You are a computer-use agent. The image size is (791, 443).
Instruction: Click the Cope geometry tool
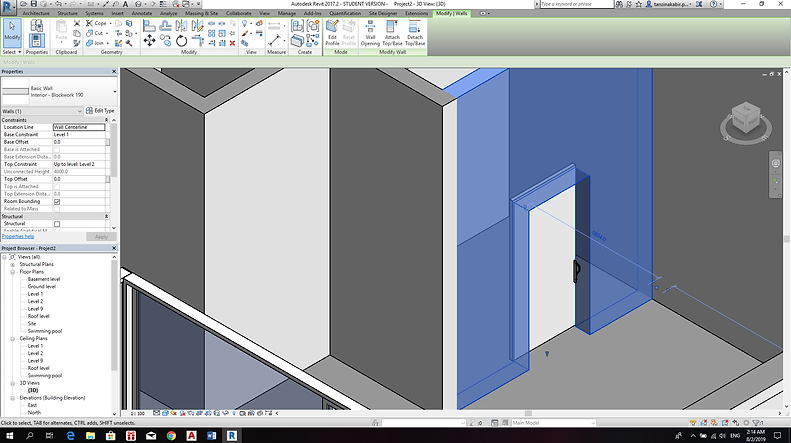point(98,23)
